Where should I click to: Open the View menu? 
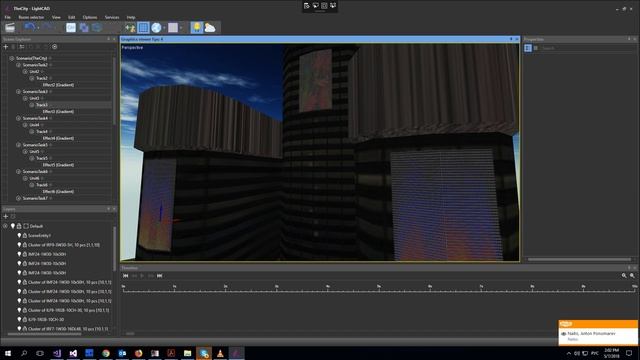56,17
